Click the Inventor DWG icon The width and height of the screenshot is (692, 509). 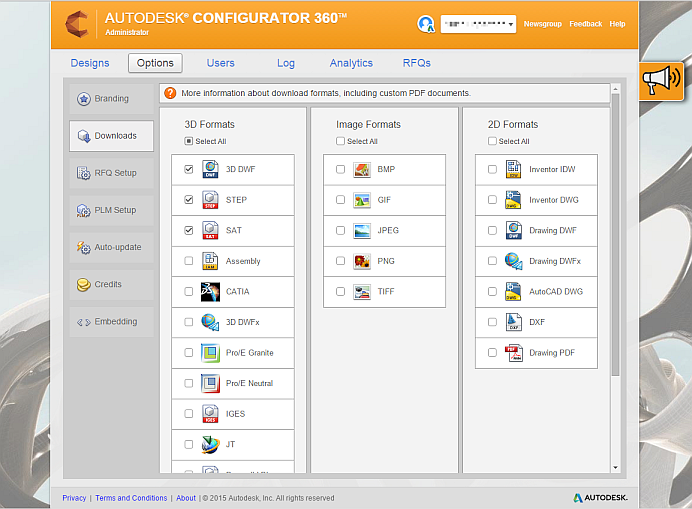[514, 200]
